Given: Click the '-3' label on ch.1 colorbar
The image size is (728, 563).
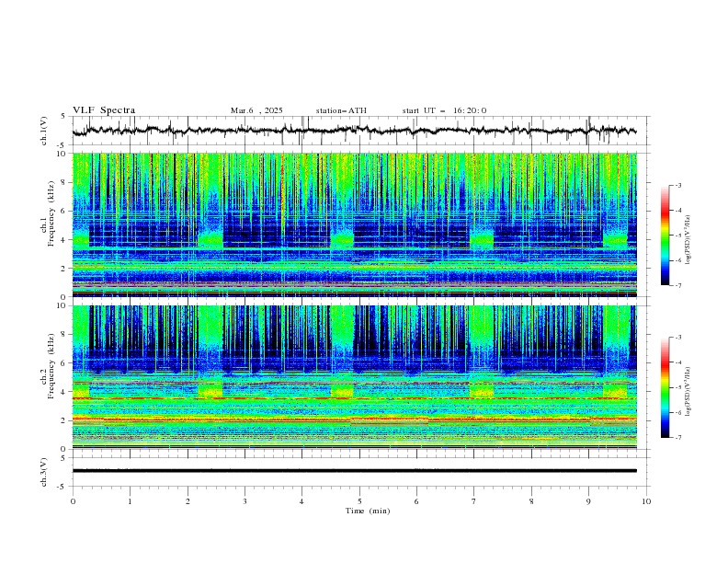Looking at the screenshot, I should (x=678, y=185).
